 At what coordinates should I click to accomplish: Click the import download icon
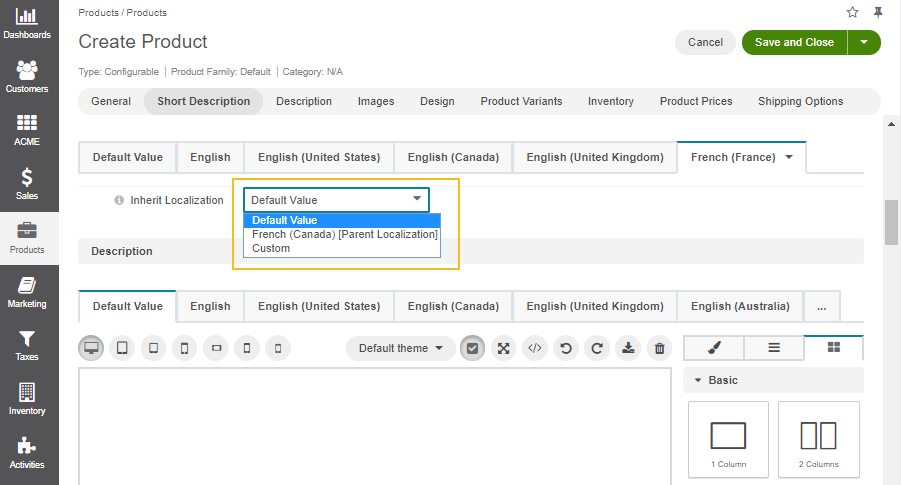(628, 348)
